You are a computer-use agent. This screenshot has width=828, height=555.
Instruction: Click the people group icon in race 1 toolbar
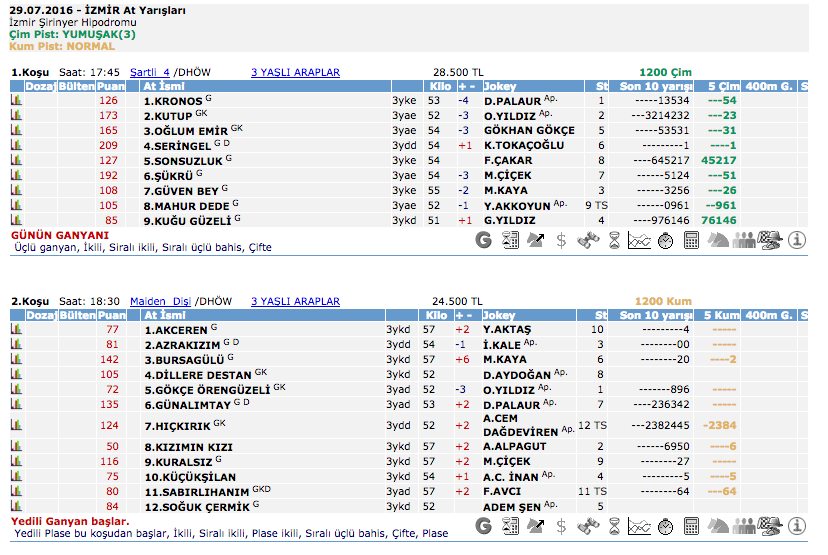pyautogui.click(x=745, y=240)
